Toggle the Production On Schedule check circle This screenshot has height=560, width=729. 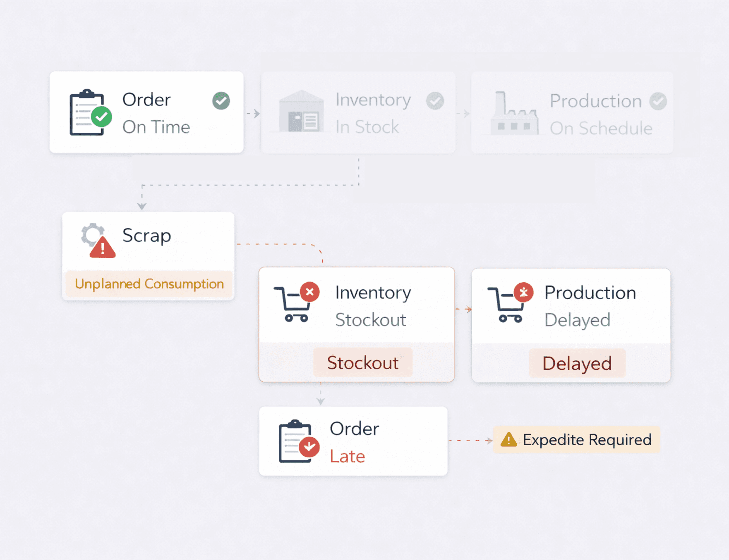point(658,101)
